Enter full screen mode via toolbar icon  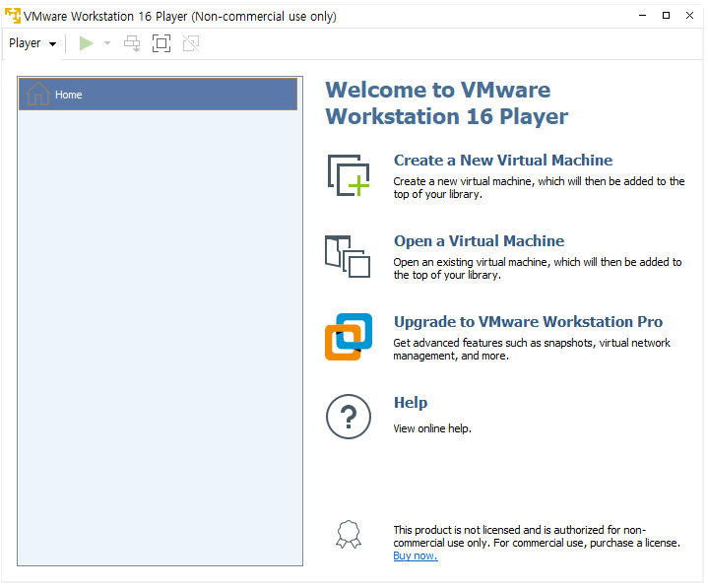pyautogui.click(x=161, y=43)
